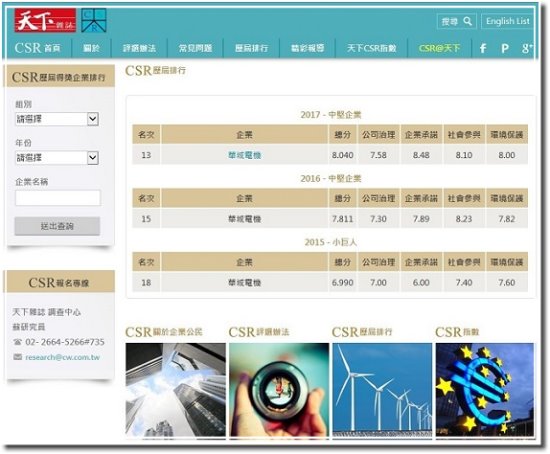
Task: Open the 評選辦法 menu item
Action: [139, 48]
